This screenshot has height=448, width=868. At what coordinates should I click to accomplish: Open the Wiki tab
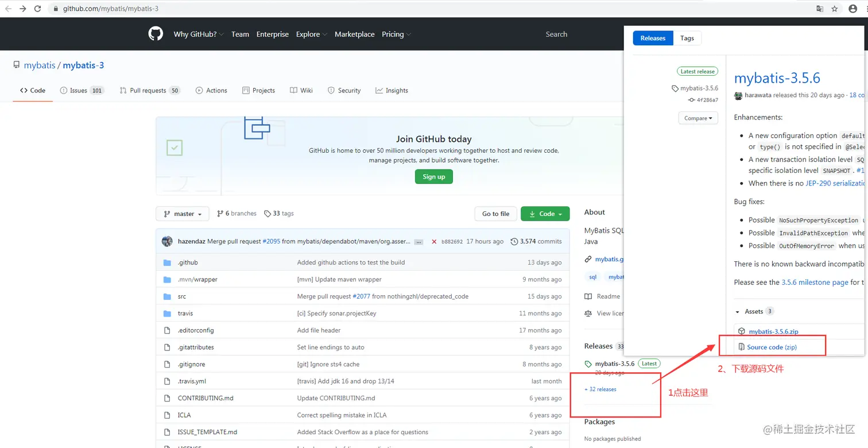point(301,90)
